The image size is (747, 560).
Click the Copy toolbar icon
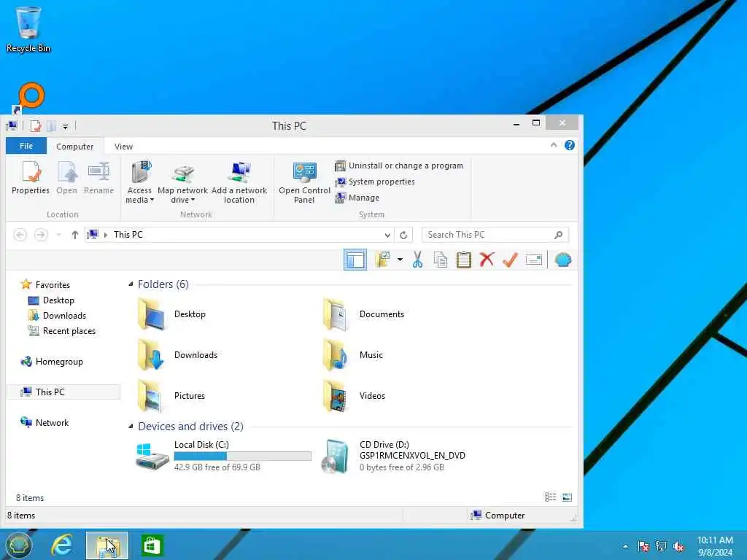coord(441,260)
